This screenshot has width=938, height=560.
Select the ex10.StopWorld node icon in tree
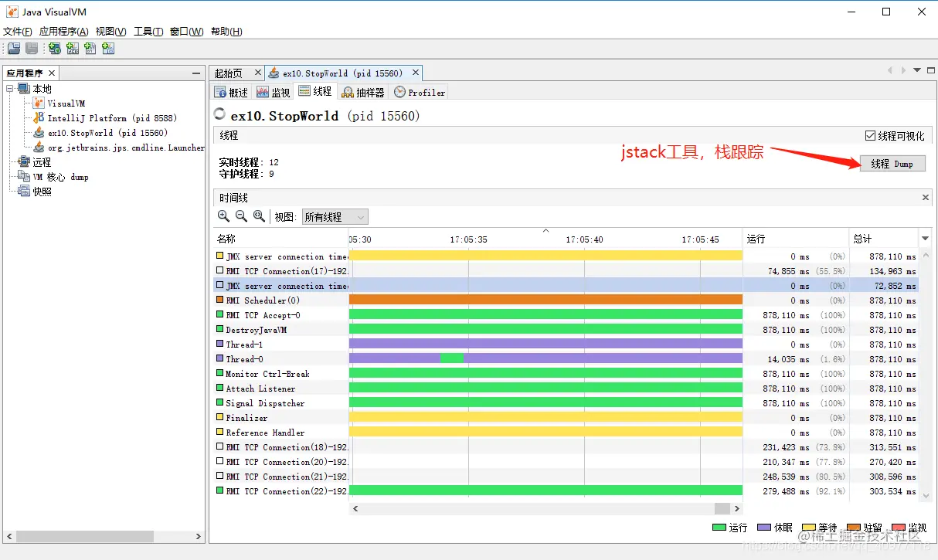pyautogui.click(x=39, y=132)
